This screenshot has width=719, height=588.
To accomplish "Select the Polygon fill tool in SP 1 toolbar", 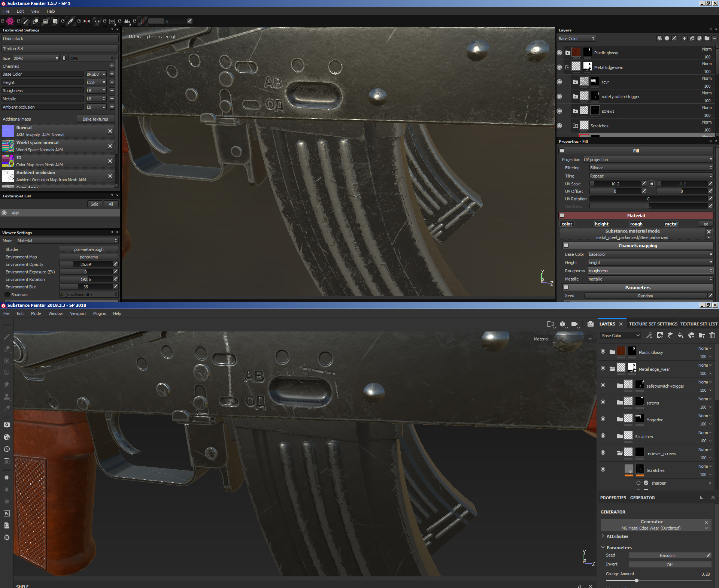I will 55,21.
